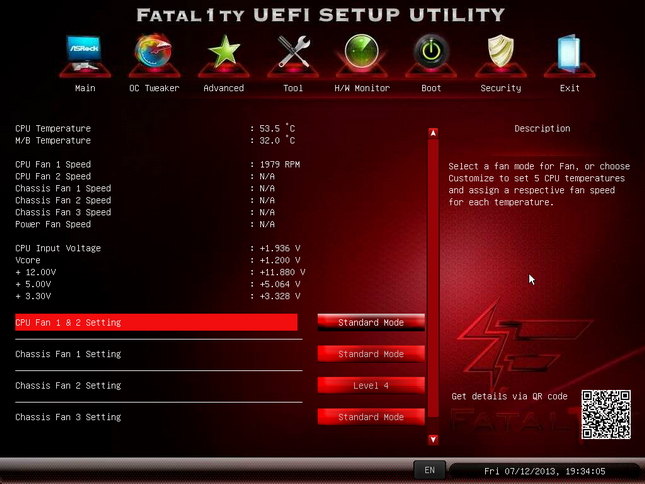Click the CPU Input Voltage label
645x484 pixels.
[58, 248]
